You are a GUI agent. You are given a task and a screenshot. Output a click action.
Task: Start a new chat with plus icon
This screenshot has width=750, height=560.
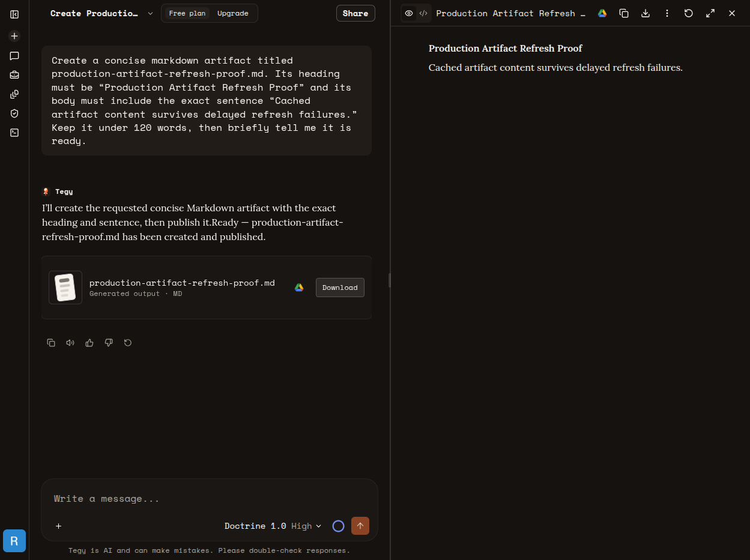click(x=14, y=36)
